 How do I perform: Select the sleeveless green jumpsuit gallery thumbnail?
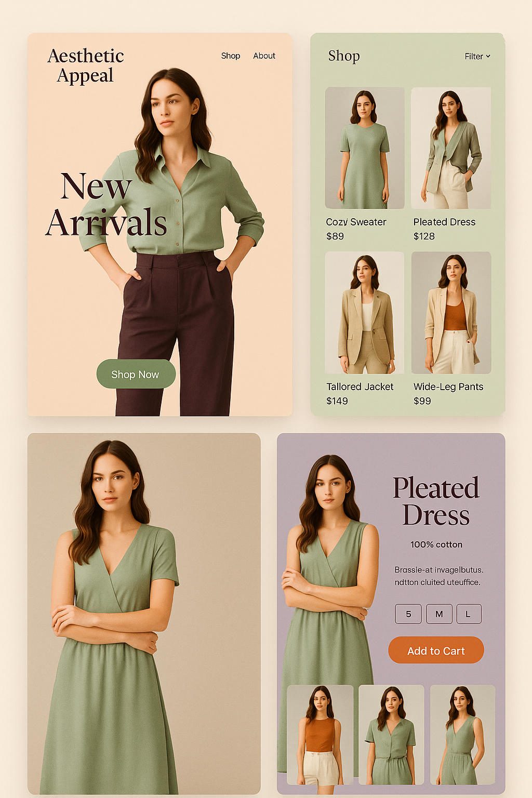pos(462,735)
